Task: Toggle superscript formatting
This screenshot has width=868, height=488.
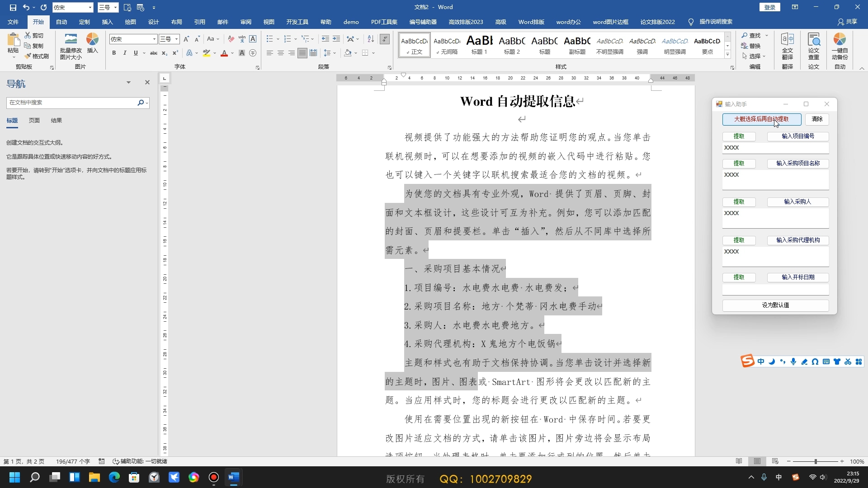Action: coord(175,53)
